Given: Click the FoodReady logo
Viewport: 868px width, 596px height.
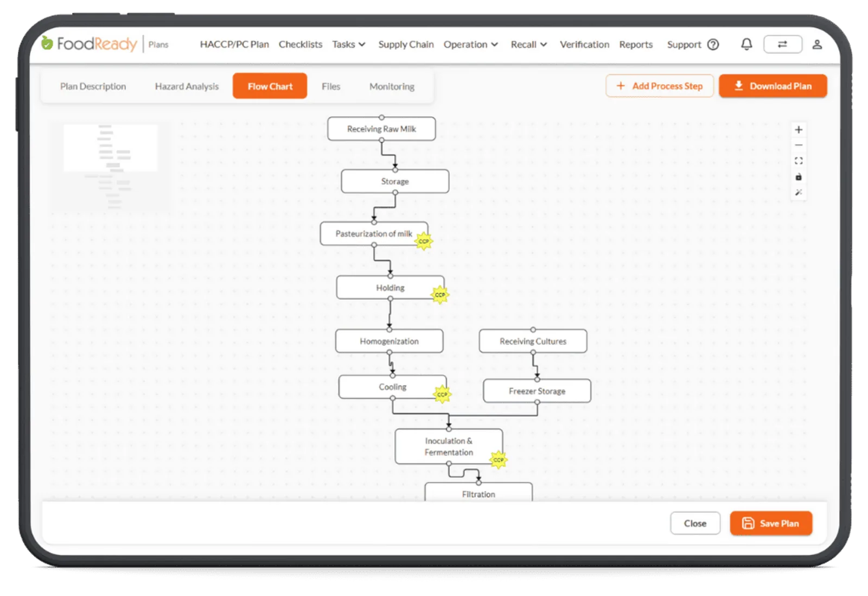Looking at the screenshot, I should [90, 43].
